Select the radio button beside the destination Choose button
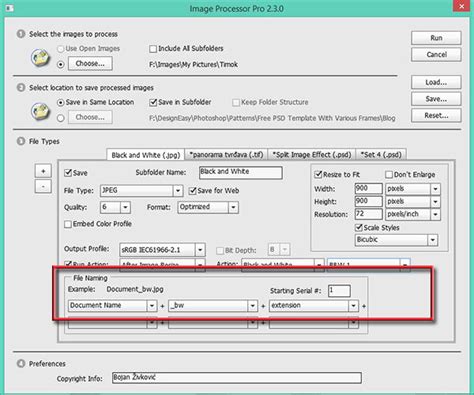This screenshot has width=474, height=395. [x=61, y=118]
